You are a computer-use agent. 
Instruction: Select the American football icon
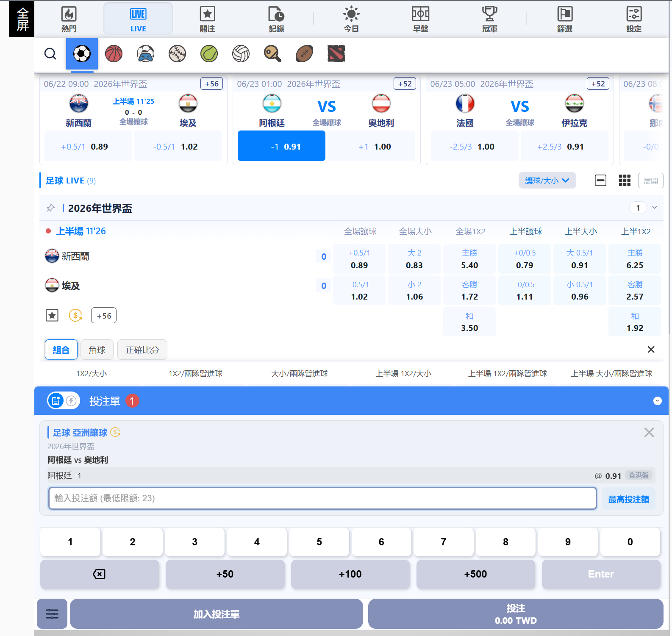tap(304, 54)
